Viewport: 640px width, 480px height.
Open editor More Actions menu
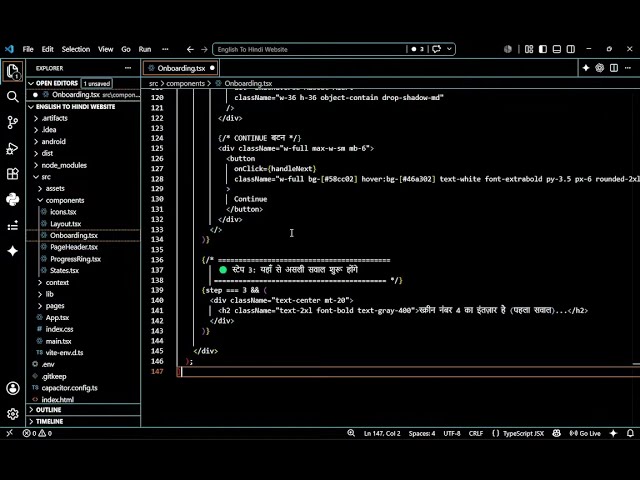coord(628,68)
